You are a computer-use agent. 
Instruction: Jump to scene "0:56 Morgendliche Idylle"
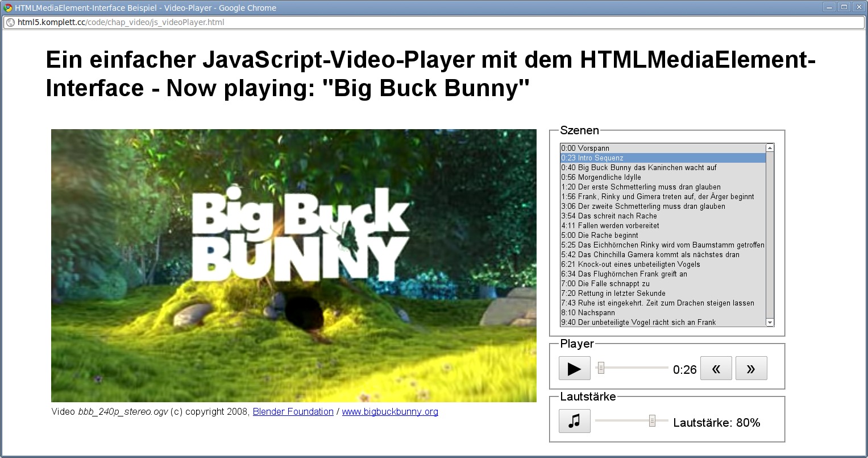coord(601,177)
